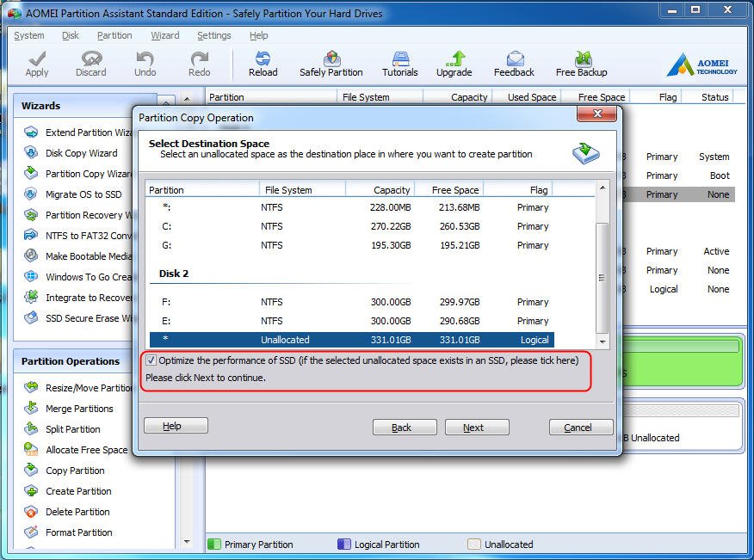Click the Discard toolbar icon
The image size is (754, 560).
coord(91,65)
